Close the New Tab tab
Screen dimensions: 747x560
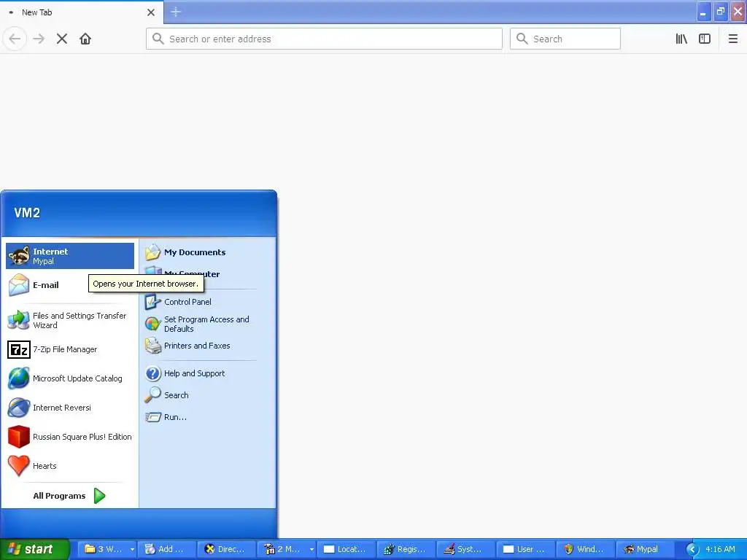tap(151, 12)
